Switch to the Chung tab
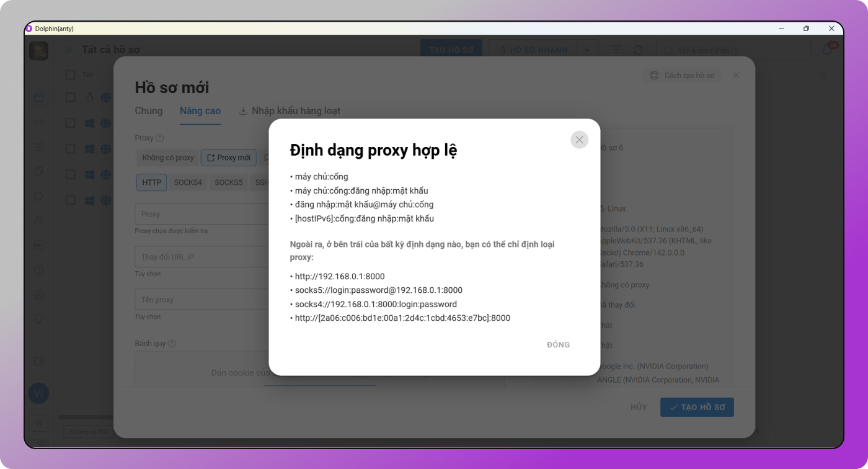 point(148,110)
